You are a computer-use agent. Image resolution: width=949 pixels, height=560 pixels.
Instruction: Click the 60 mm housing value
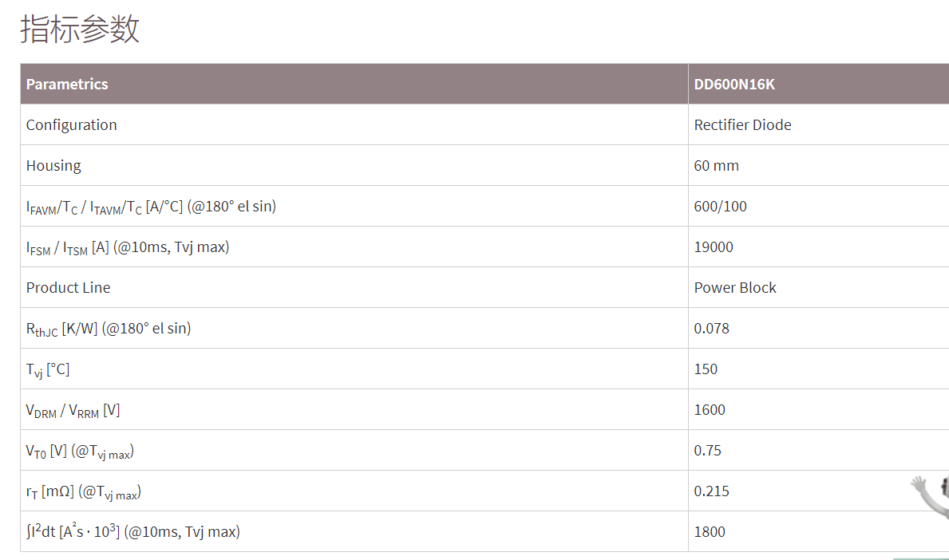[x=716, y=165]
